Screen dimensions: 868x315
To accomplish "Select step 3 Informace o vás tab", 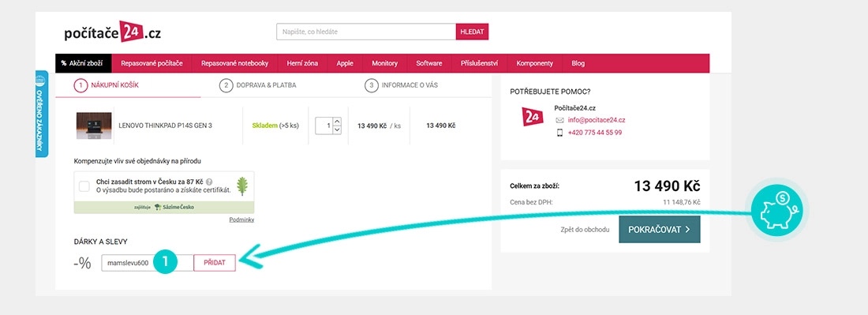I will pos(402,86).
